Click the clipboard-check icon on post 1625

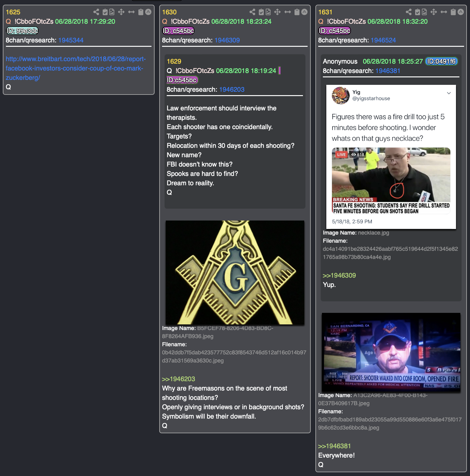coord(105,12)
